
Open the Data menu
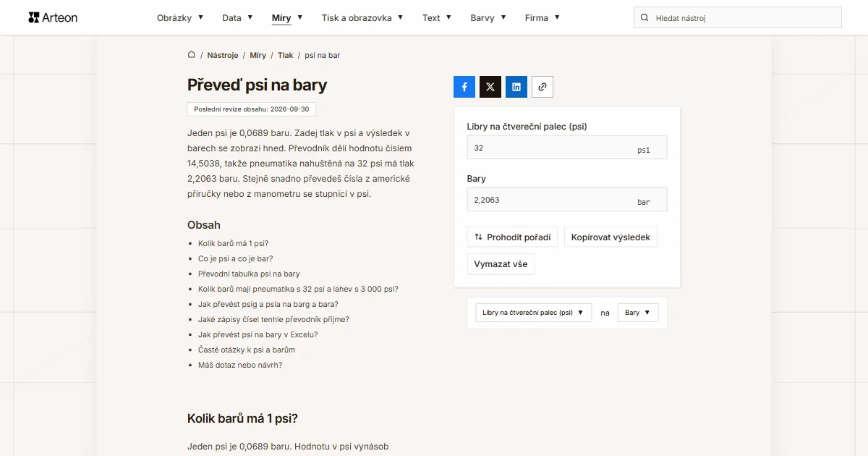pyautogui.click(x=237, y=17)
